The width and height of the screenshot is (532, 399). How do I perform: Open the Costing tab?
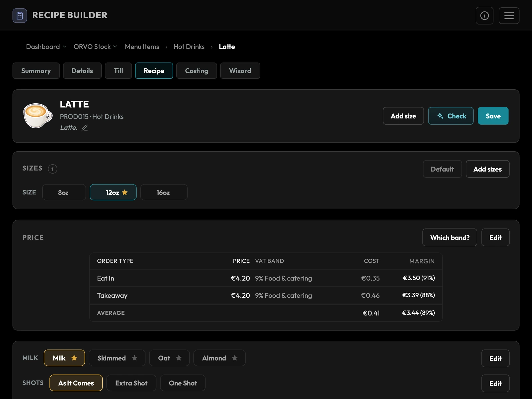click(x=197, y=71)
